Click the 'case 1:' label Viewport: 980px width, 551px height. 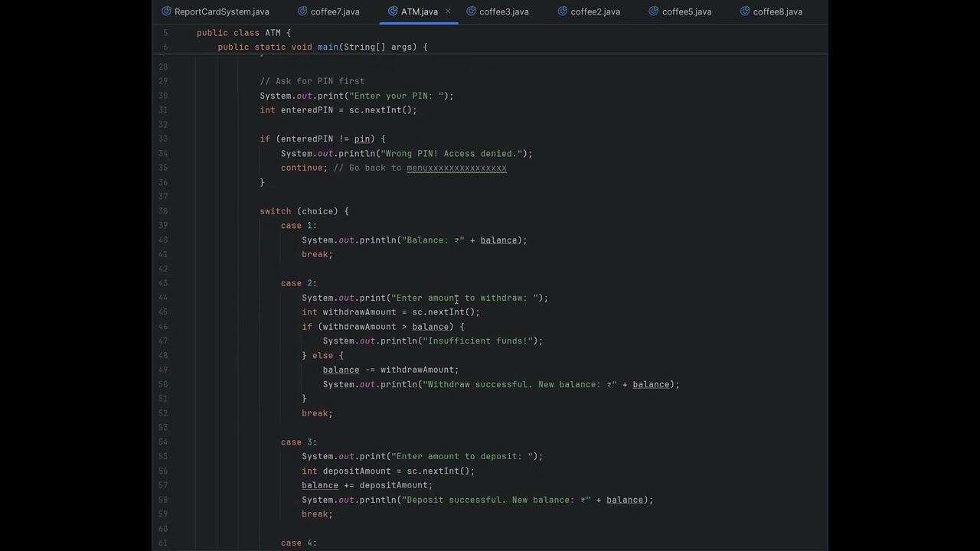tap(299, 226)
